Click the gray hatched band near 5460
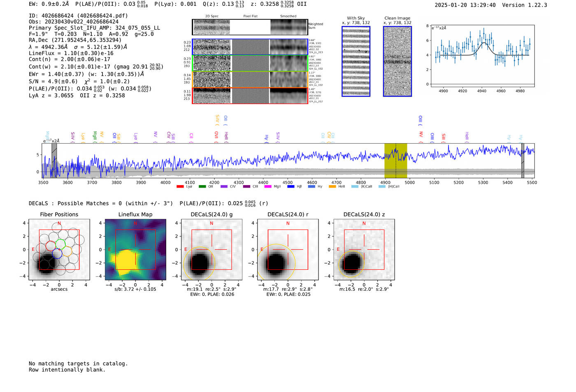Screen dimensions: 576x392 [x=523, y=161]
